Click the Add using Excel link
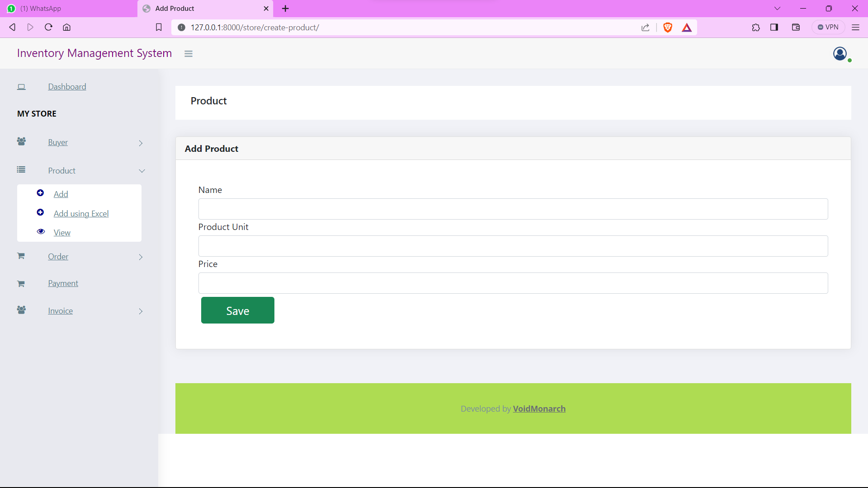868x488 pixels. click(x=81, y=214)
